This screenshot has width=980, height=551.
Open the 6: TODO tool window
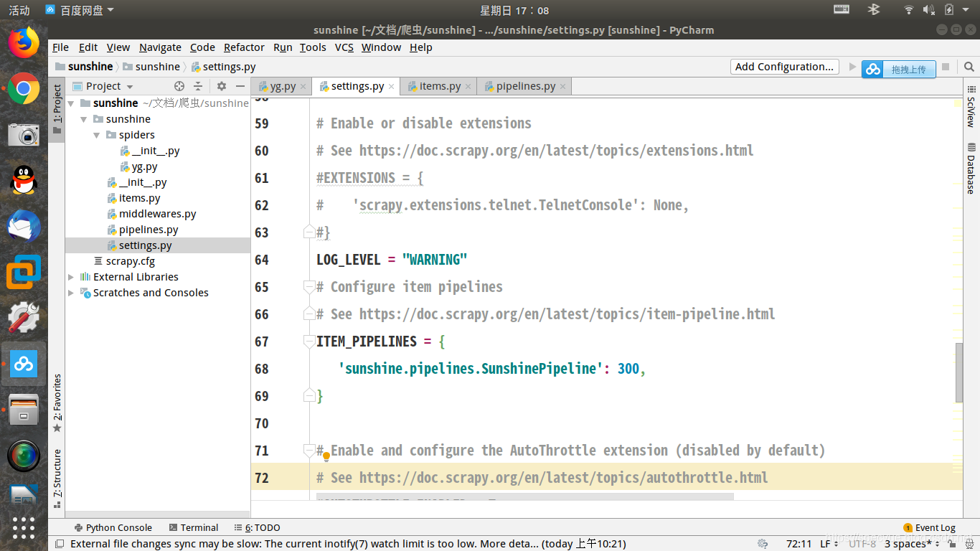pos(257,527)
